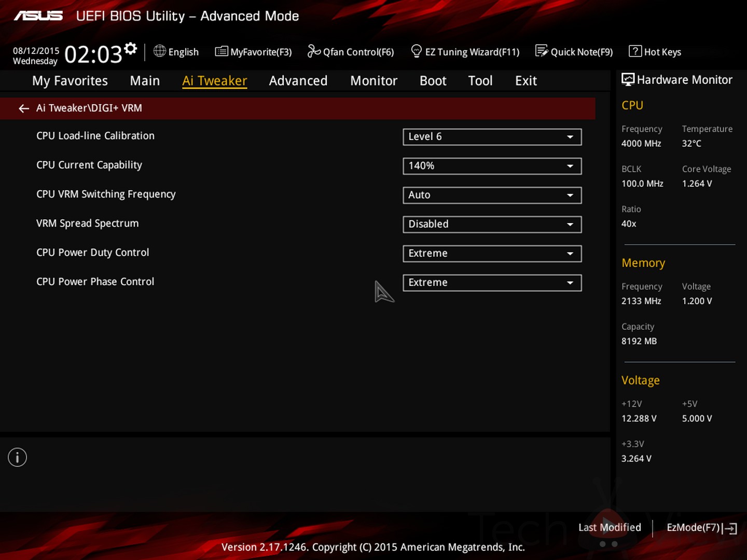Click the Ai Tweaker\DIGI+ VRM breadcrumb text
Image resolution: width=747 pixels, height=560 pixels.
point(89,108)
